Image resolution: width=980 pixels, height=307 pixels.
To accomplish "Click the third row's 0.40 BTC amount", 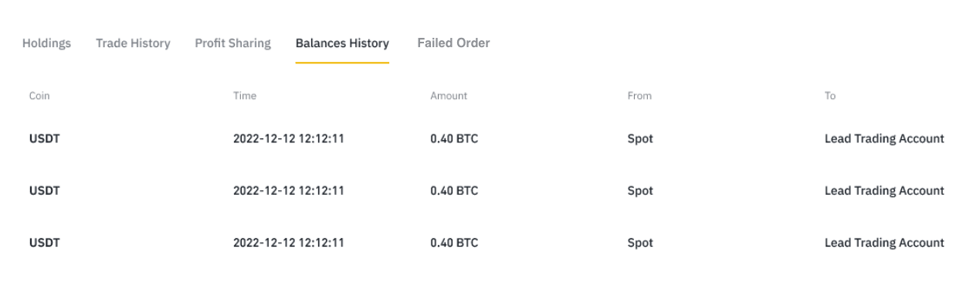I will (454, 243).
